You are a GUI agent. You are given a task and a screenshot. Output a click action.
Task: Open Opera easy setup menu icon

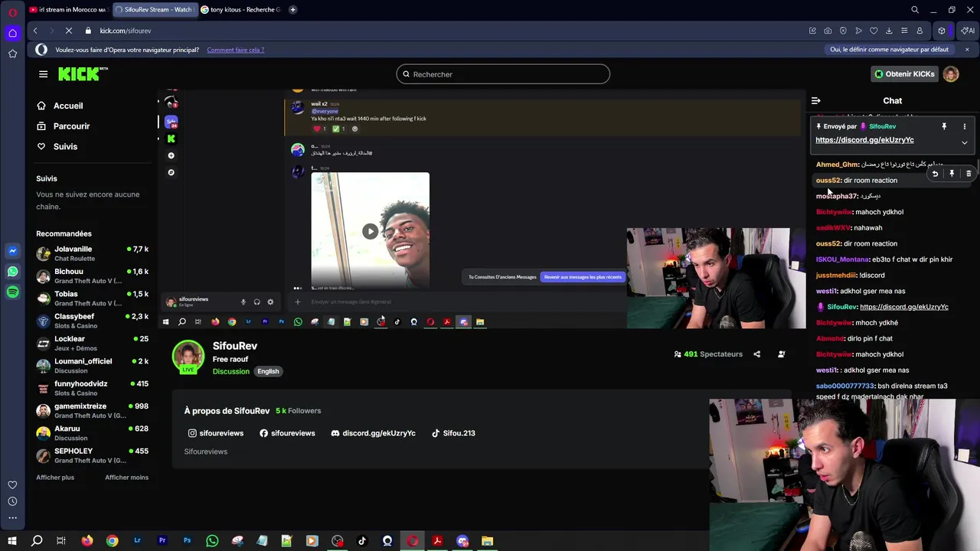click(x=904, y=31)
